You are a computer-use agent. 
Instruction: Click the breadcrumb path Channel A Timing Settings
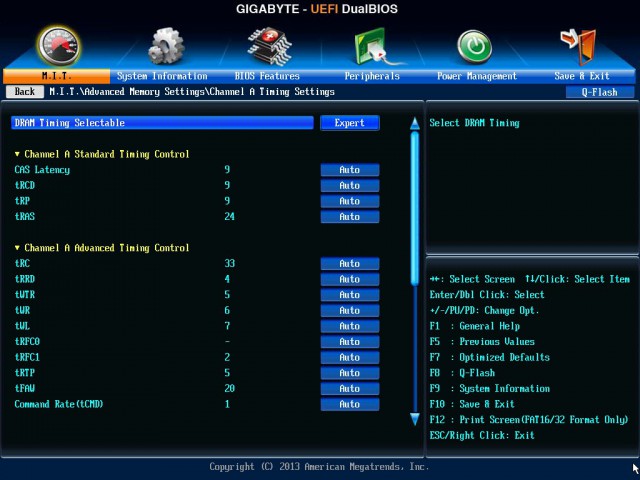[272, 92]
